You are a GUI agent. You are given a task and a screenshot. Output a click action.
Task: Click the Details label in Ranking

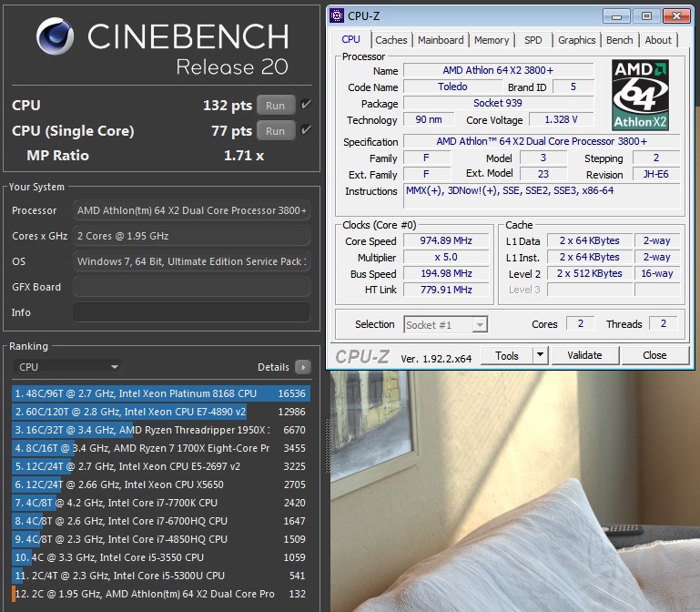pos(273,367)
